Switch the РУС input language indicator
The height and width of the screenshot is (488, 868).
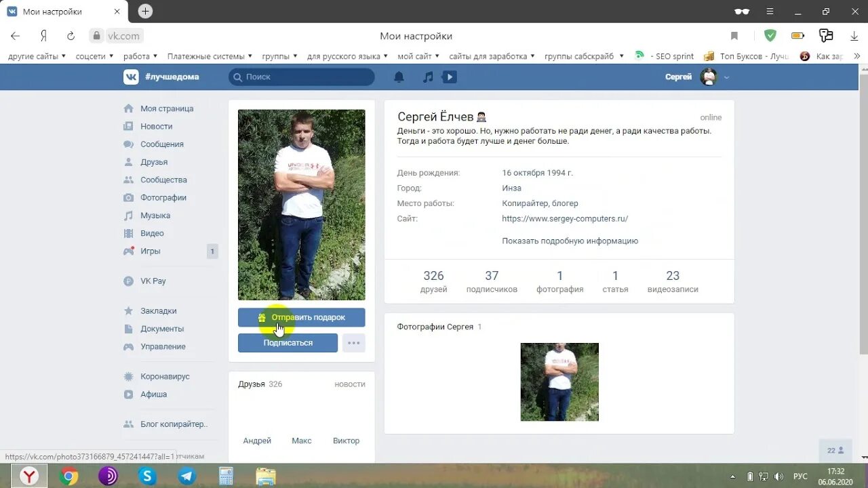click(x=800, y=476)
